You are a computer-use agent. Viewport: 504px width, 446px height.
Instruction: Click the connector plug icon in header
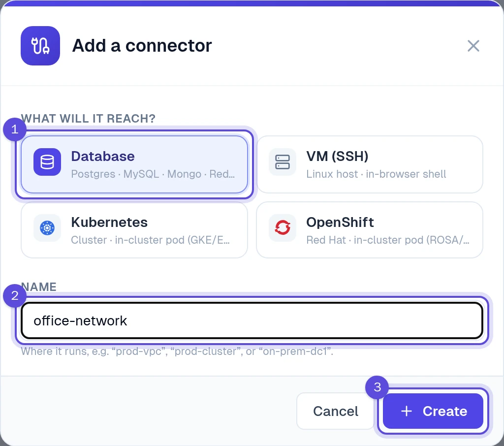click(40, 46)
